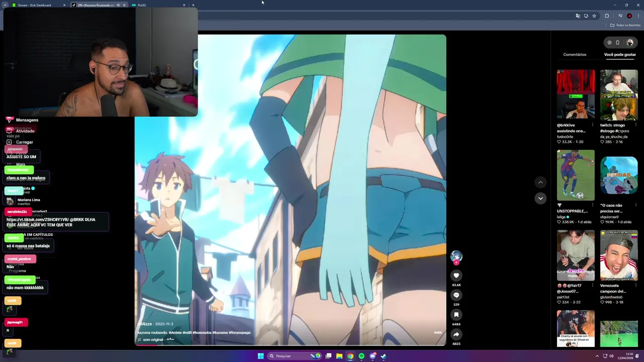Click the #foryoupage hashtag in the caption
Image resolution: width=644 pixels, height=362 pixels.
pyautogui.click(x=239, y=332)
